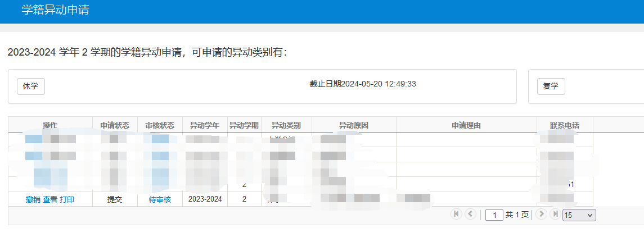Go to the next page of results

coord(542,215)
